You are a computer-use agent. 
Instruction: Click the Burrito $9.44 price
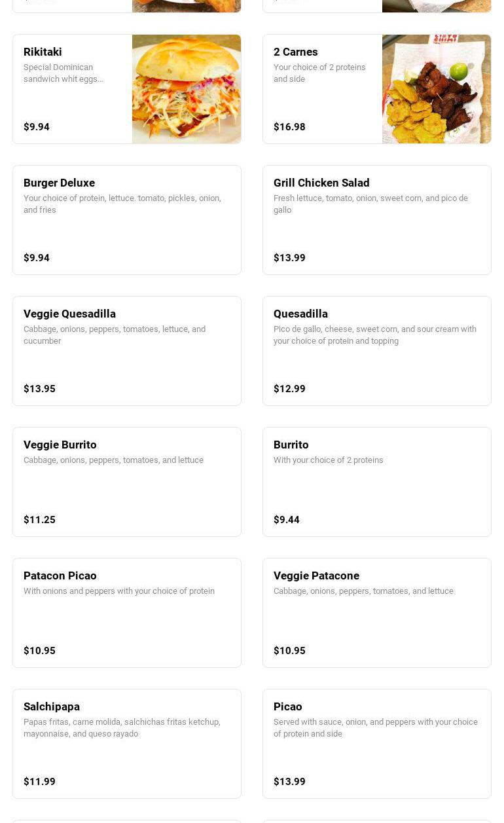point(287,520)
